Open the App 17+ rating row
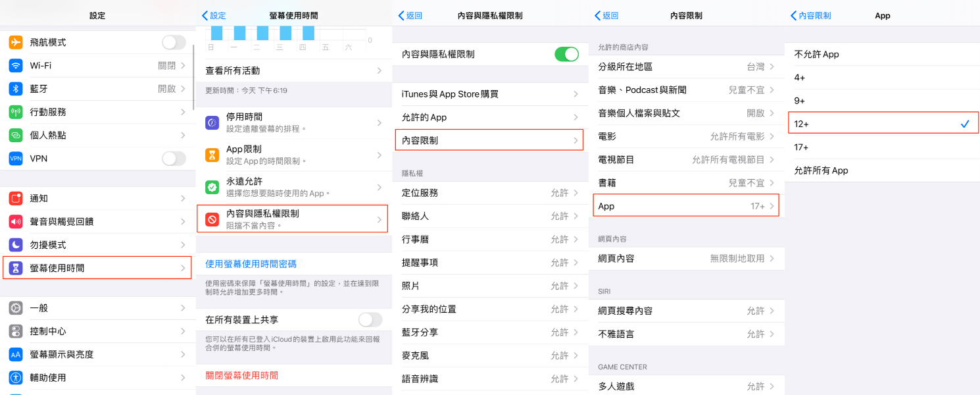This screenshot has height=395, width=980. coord(686,206)
